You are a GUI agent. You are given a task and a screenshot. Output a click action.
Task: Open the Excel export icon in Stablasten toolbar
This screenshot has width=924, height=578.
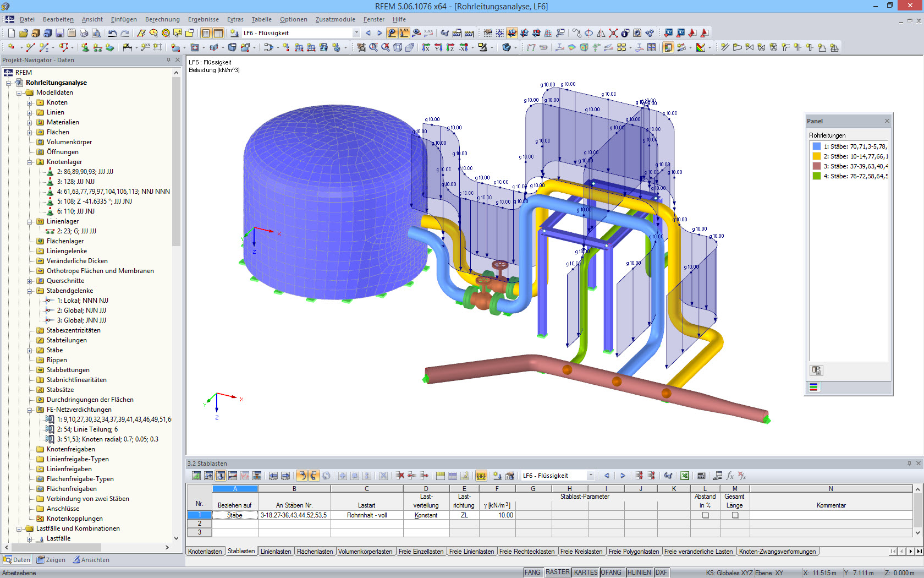685,475
